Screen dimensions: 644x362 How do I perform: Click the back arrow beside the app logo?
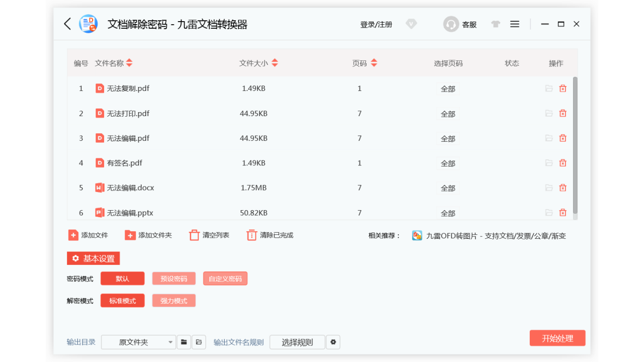pyautogui.click(x=67, y=24)
